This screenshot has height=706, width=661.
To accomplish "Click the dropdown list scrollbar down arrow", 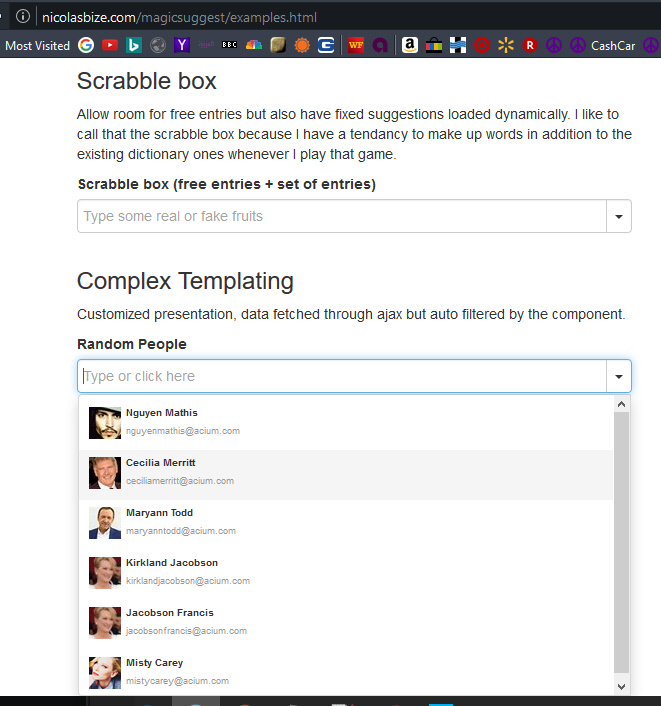I will [621, 686].
